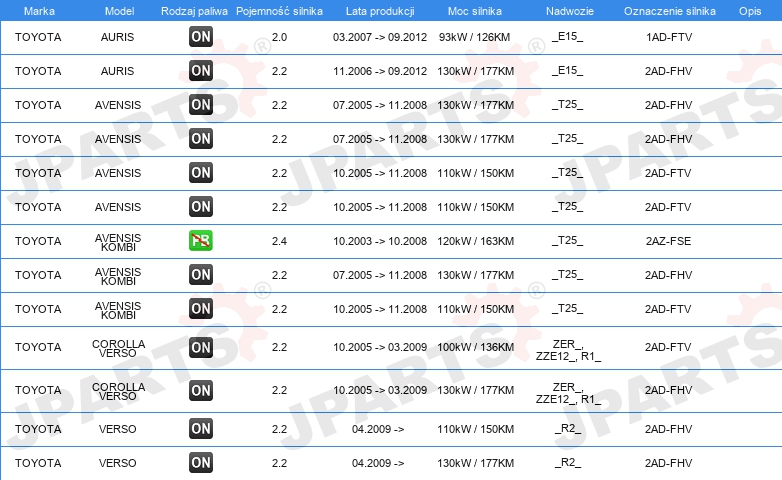The height and width of the screenshot is (480, 782).
Task: Click "ZER_, ZZE12_, R1_" in the 2AD-FHV row
Action: pyautogui.click(x=568, y=393)
